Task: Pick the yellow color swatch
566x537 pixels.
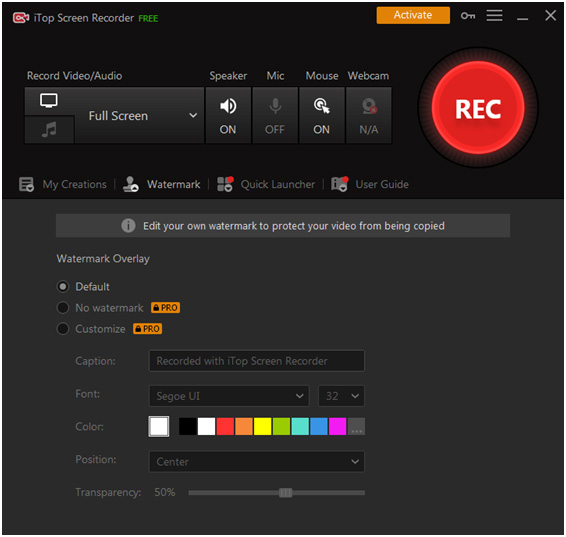Action: 262,427
